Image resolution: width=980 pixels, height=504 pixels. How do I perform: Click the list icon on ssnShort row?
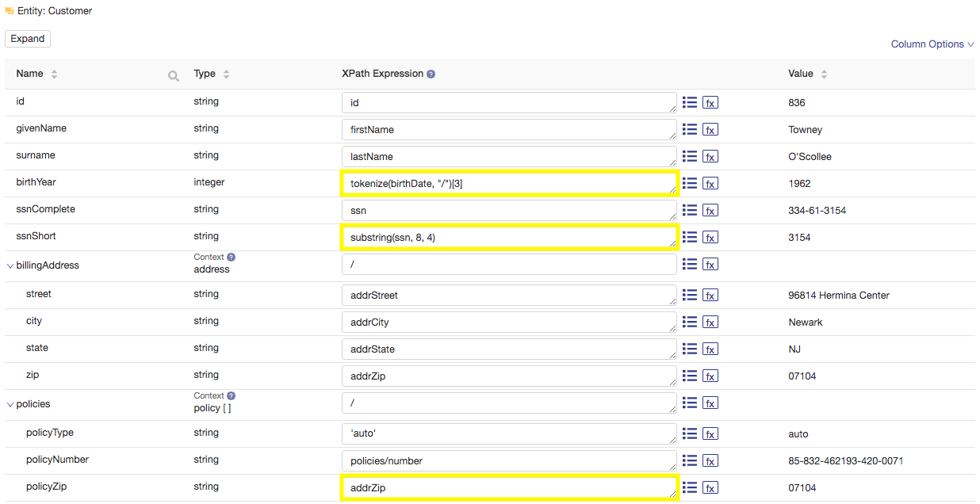coord(689,237)
